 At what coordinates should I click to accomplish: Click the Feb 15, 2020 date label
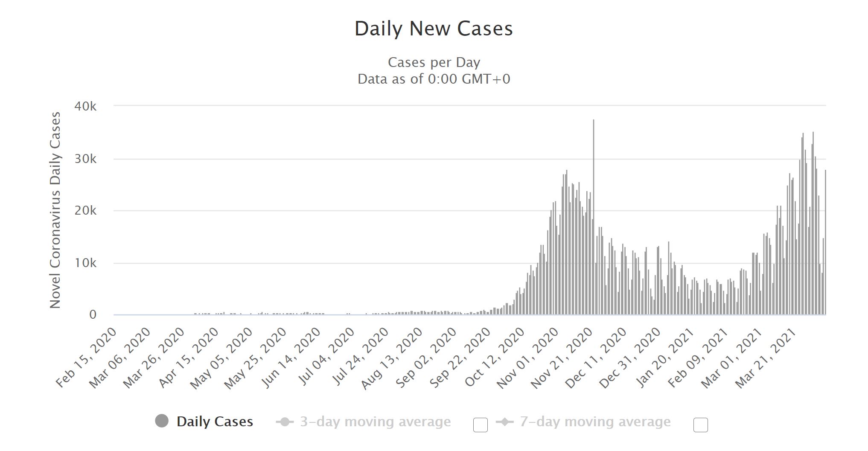pyautogui.click(x=87, y=358)
